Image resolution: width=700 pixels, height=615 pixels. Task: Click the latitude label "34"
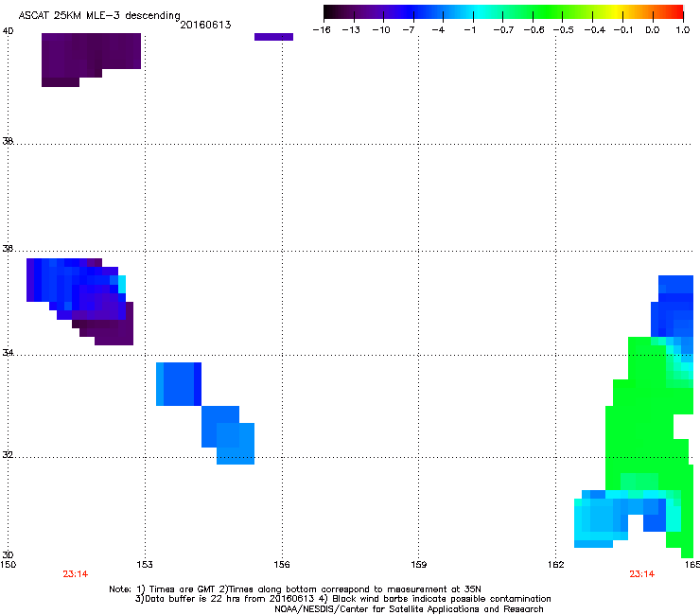[8, 353]
